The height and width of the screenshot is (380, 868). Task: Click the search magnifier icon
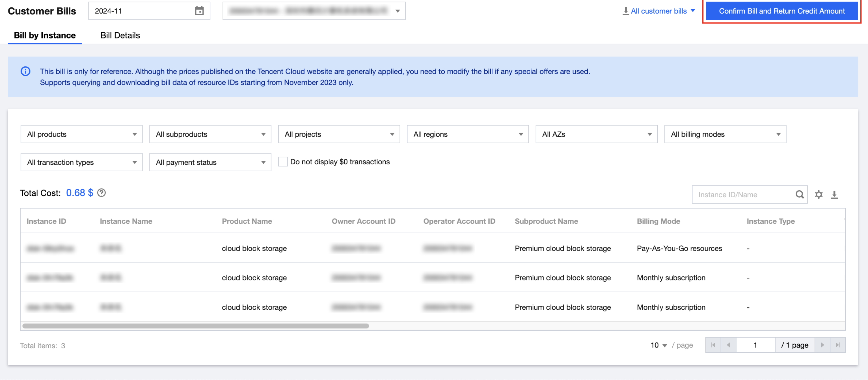(x=799, y=194)
